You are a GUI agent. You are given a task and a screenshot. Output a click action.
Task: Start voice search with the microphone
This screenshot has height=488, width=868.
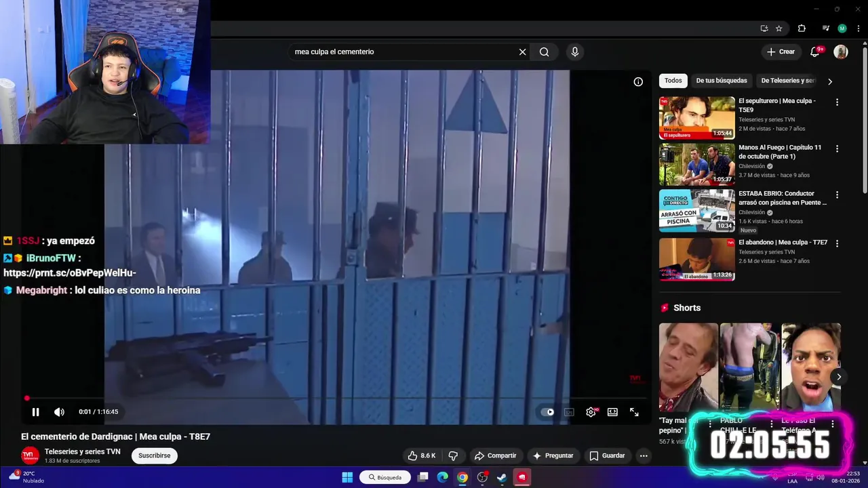click(575, 52)
